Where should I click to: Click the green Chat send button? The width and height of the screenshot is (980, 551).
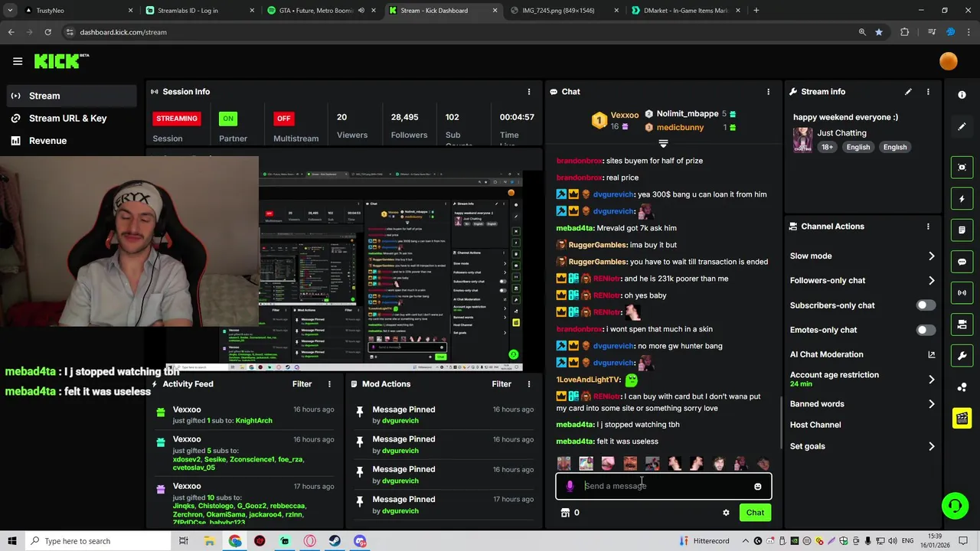point(755,513)
